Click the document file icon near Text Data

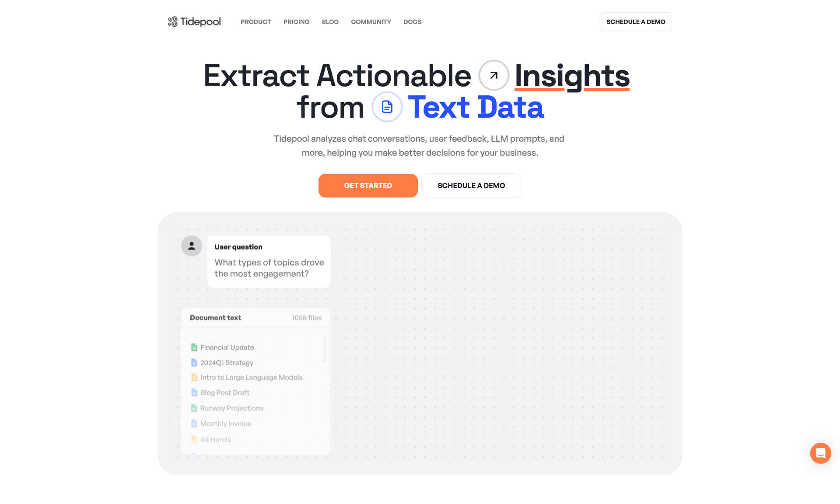pyautogui.click(x=386, y=106)
